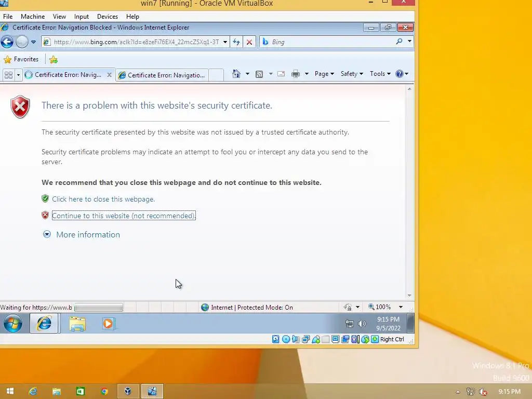Click VirtualBox shared folders indicator icon

pyautogui.click(x=326, y=339)
